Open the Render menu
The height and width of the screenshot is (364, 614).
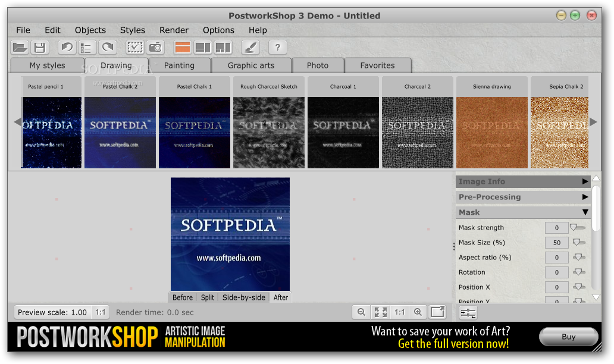pos(174,30)
